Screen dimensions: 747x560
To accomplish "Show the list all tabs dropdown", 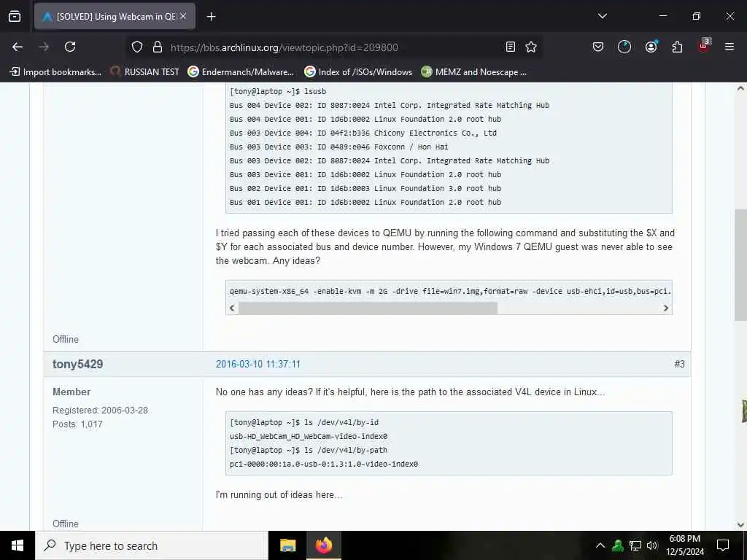I will click(x=602, y=16).
